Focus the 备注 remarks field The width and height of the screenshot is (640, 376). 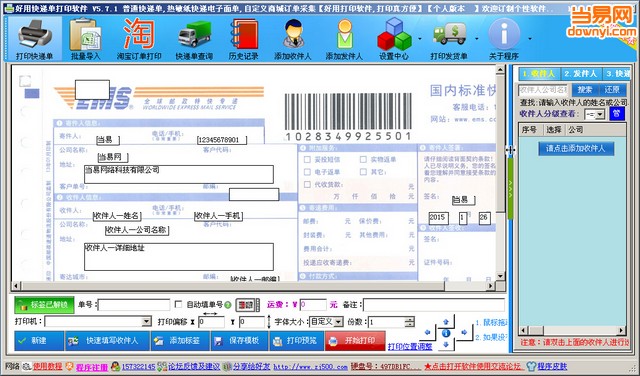[433, 305]
